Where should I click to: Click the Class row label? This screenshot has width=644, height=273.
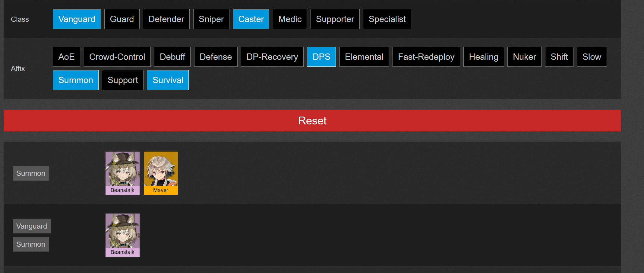pos(20,19)
